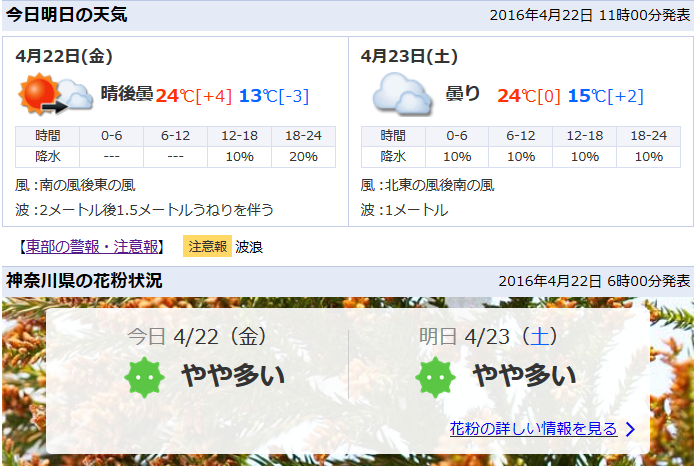695x471 pixels.
Task: Click the やや多い pollen level for tomorrow
Action: [x=524, y=375]
